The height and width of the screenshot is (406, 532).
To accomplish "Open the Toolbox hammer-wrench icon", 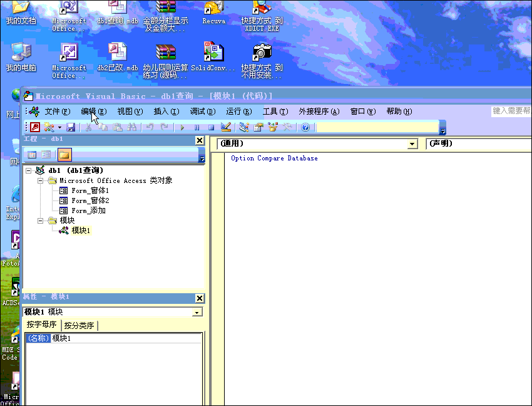I will (x=287, y=127).
